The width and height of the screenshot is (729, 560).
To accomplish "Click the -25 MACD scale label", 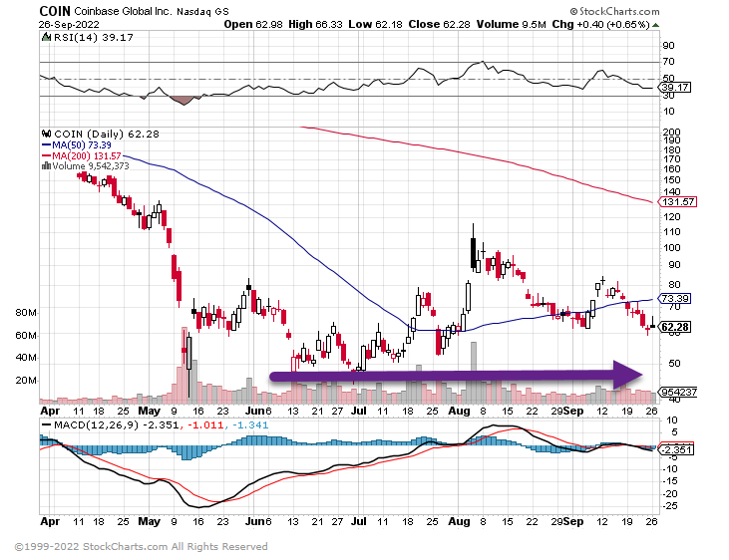I will point(671,505).
